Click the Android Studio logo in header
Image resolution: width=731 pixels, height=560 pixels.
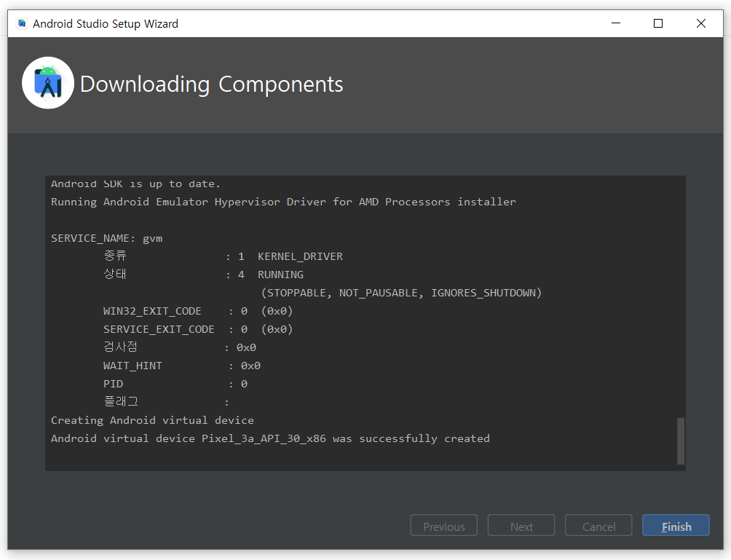(48, 83)
